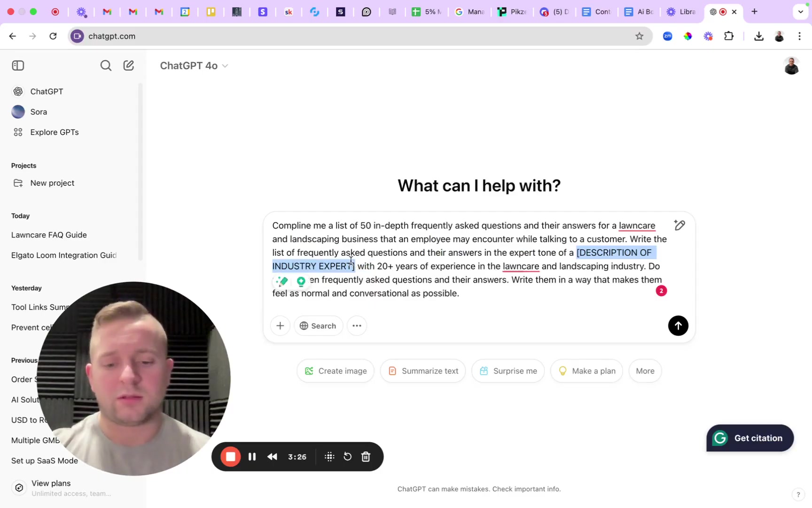Switch to the Cont document tab
The height and width of the screenshot is (508, 812).
click(x=596, y=12)
